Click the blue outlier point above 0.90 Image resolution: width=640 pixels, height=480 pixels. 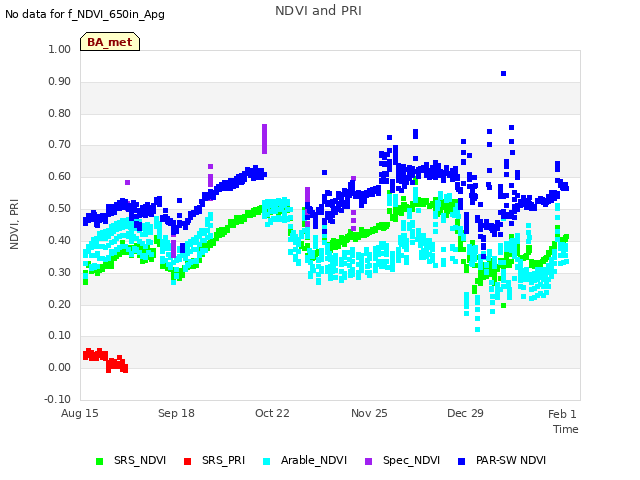click(x=503, y=73)
